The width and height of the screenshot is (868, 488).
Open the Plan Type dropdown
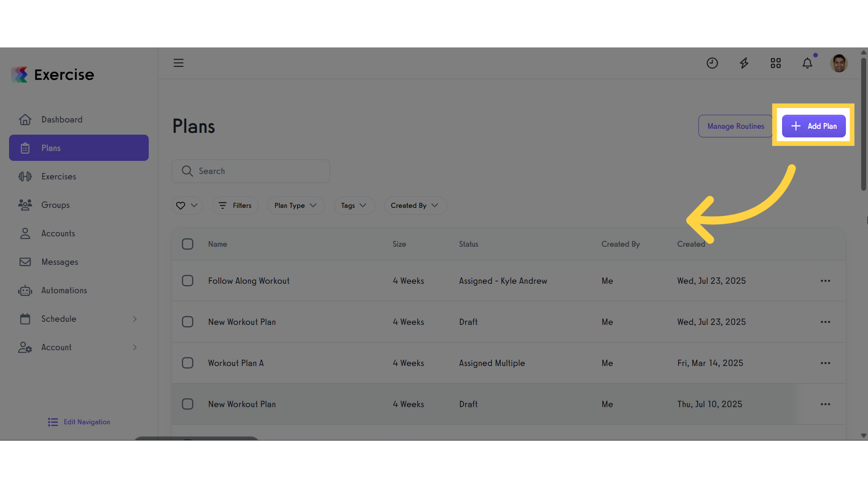[x=296, y=206]
